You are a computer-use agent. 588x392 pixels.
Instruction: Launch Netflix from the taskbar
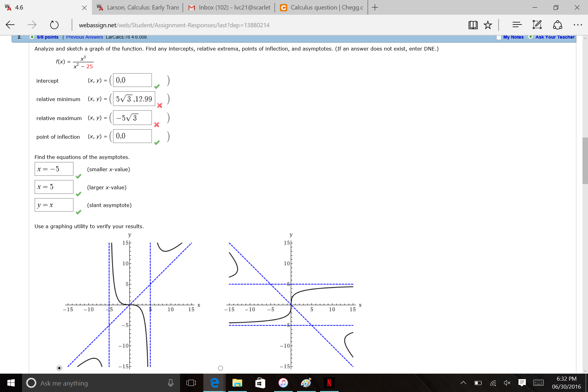(x=329, y=383)
